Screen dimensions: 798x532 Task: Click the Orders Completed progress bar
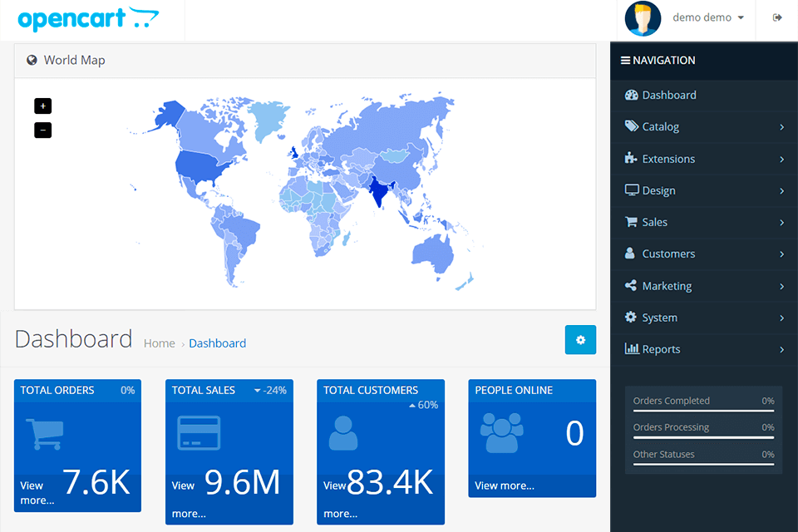tap(703, 411)
